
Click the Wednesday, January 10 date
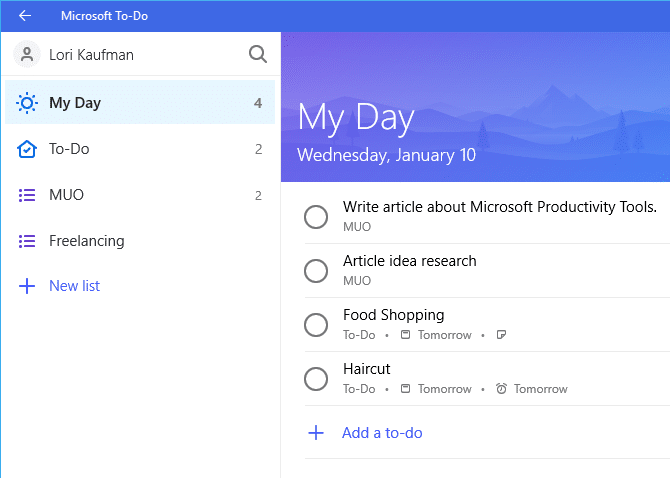click(x=386, y=155)
